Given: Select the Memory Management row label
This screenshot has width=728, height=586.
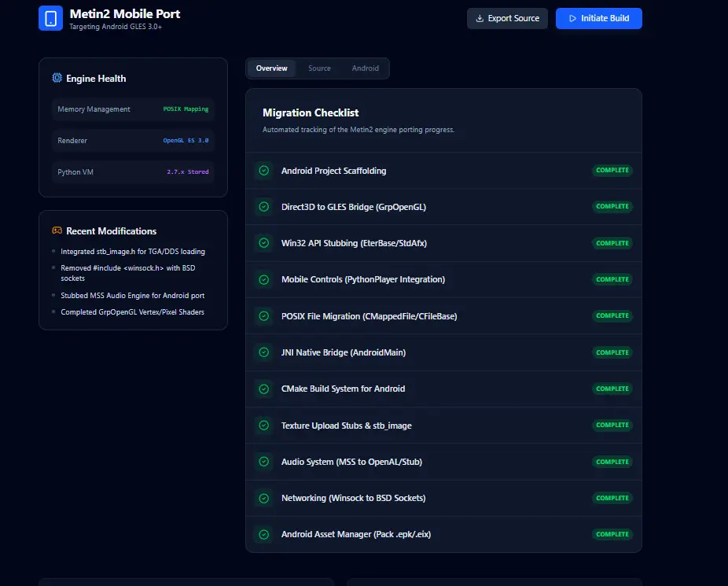Looking at the screenshot, I should (94, 109).
